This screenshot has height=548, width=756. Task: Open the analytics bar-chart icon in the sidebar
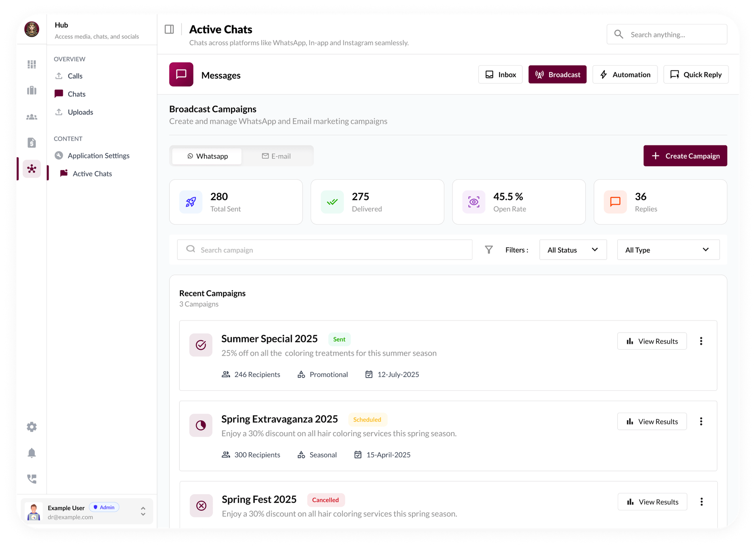tap(31, 90)
